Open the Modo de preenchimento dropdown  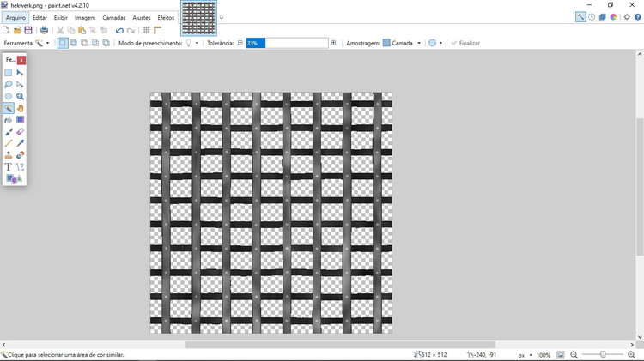click(192, 43)
